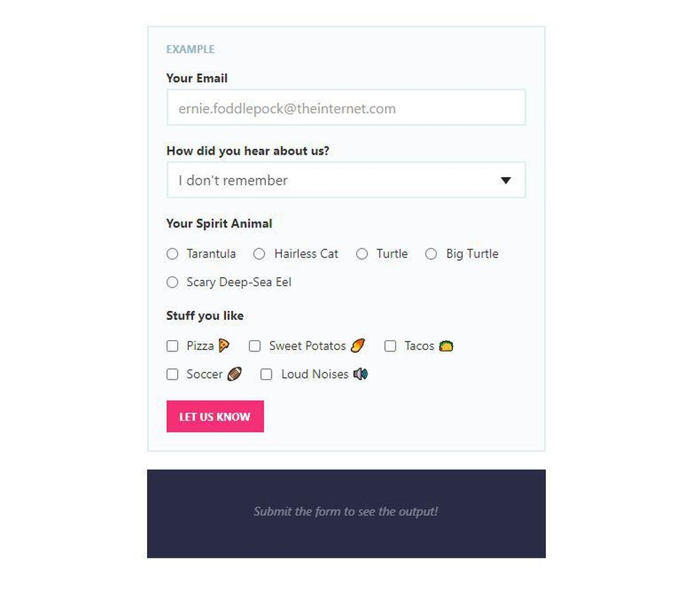The width and height of the screenshot is (700, 590).
Task: Select Scary Deep-Sea Eel option
Action: (172, 282)
